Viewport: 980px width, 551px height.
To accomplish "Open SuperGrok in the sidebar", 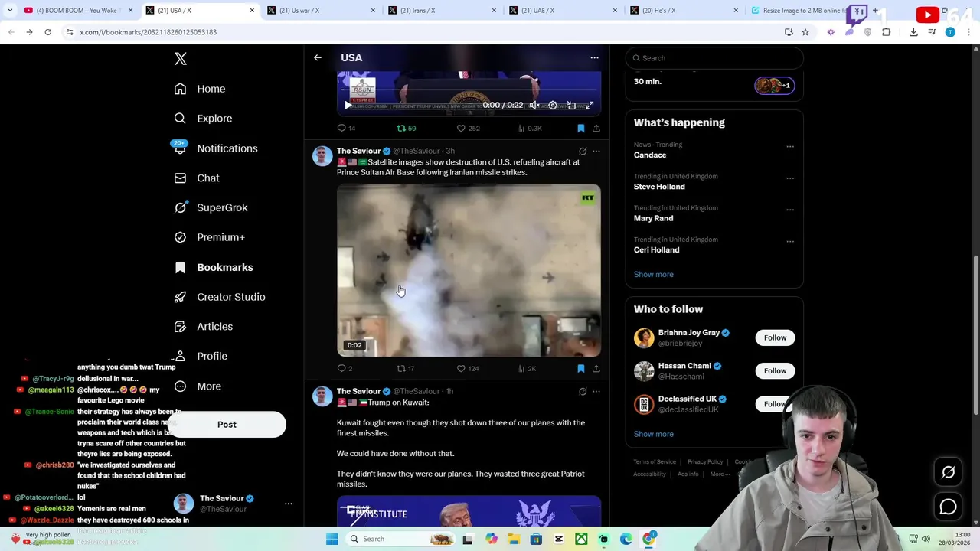I will [211, 207].
